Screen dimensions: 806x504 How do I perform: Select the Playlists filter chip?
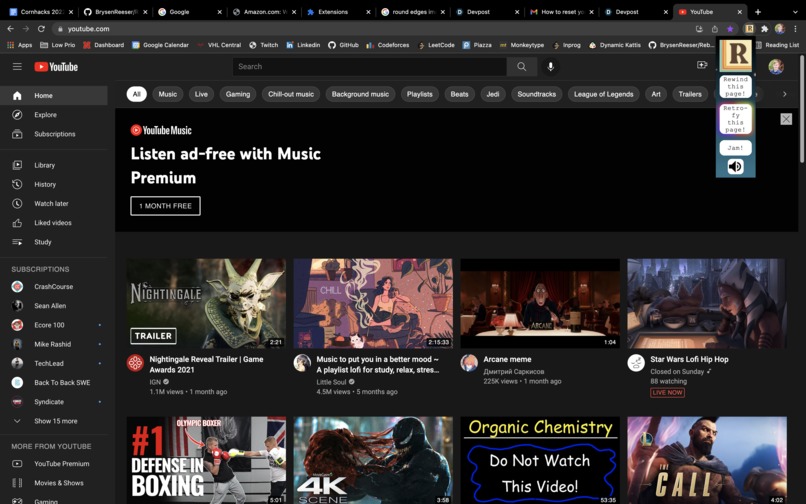(x=420, y=94)
